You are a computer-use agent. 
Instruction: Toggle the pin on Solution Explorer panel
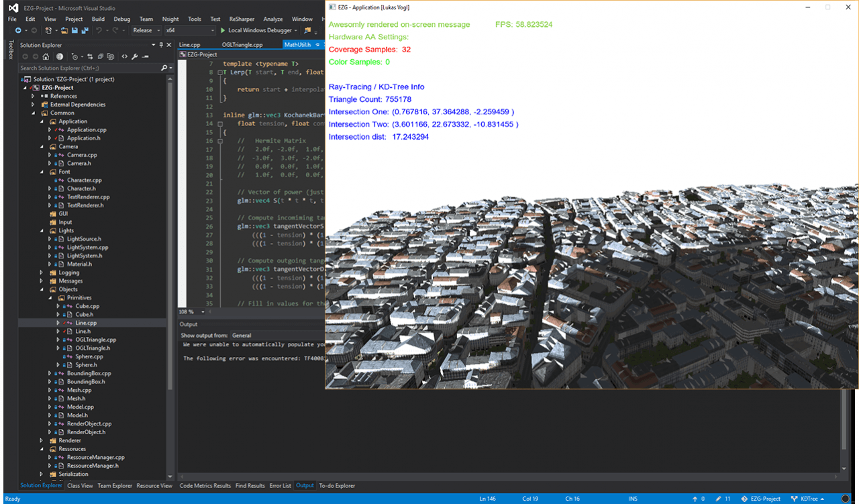pyautogui.click(x=161, y=45)
